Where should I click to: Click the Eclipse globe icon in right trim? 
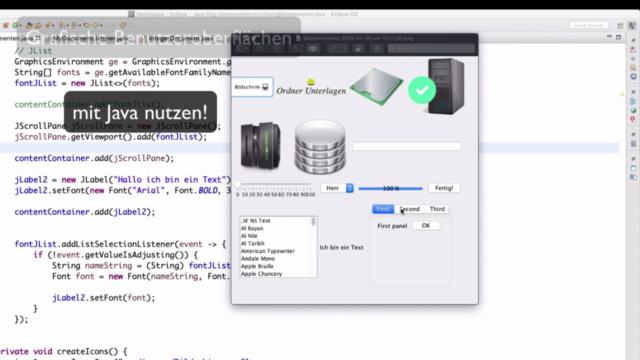pos(633,110)
